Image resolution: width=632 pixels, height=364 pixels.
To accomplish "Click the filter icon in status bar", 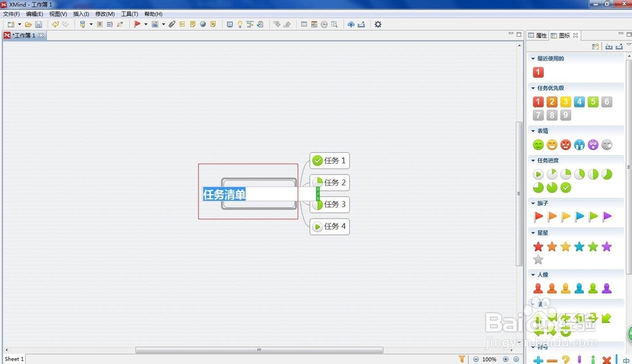I will click(462, 359).
